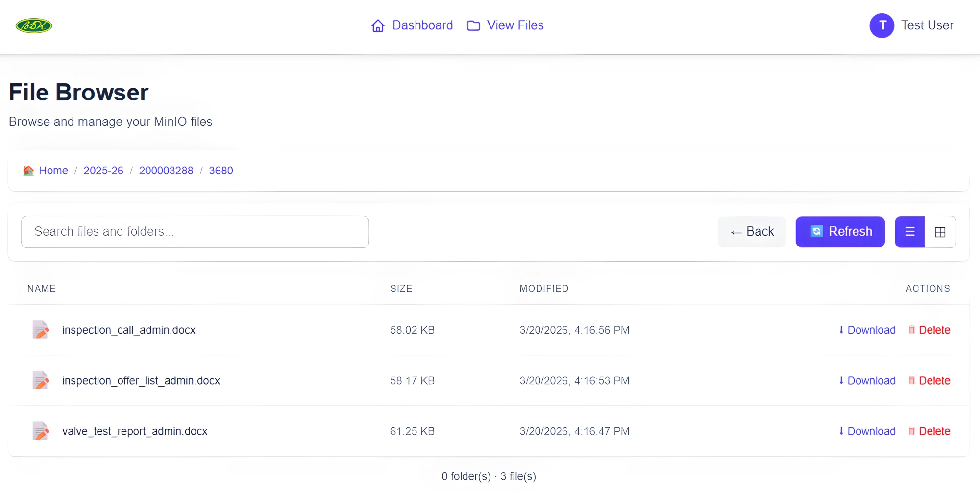The width and height of the screenshot is (980, 491).
Task: Click the Test User avatar circle
Action: tap(882, 25)
